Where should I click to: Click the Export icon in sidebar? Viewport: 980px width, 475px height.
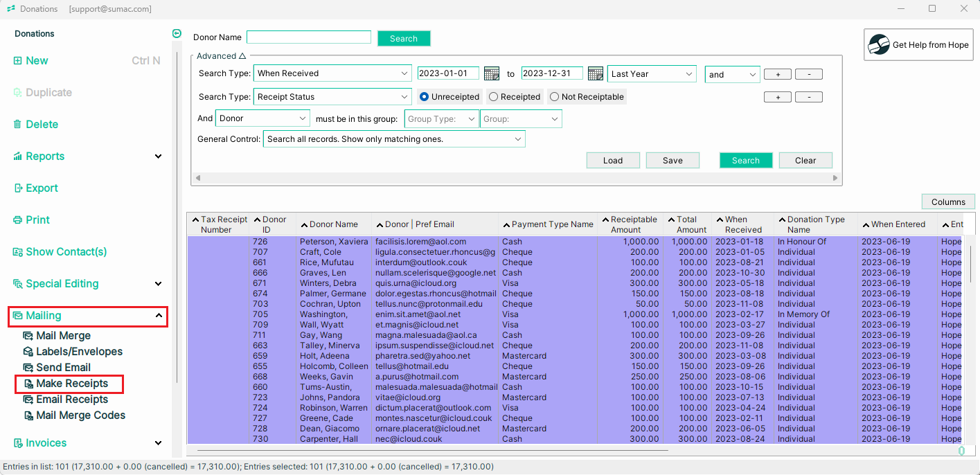click(x=17, y=188)
